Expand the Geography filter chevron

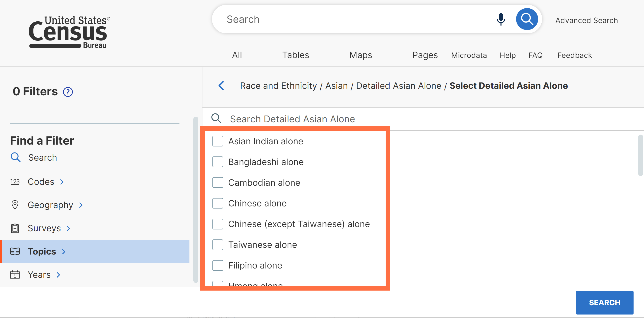coord(81,205)
